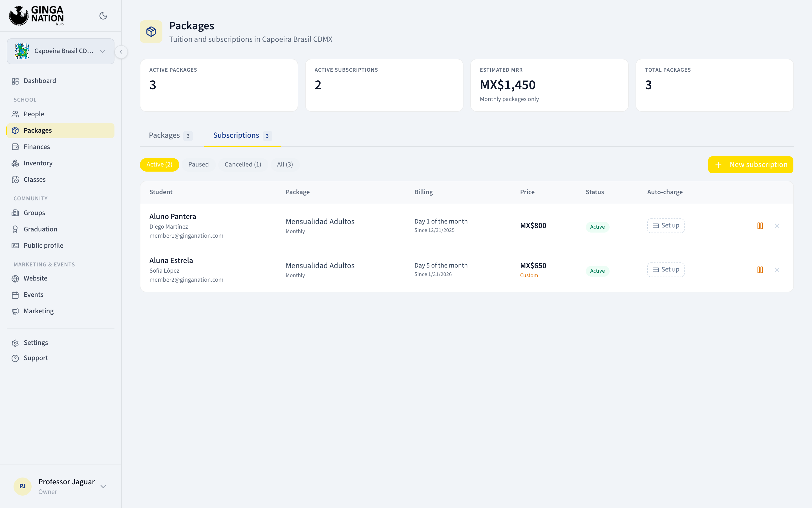Open the Capoeira Brasil CDMX school selector

point(60,51)
